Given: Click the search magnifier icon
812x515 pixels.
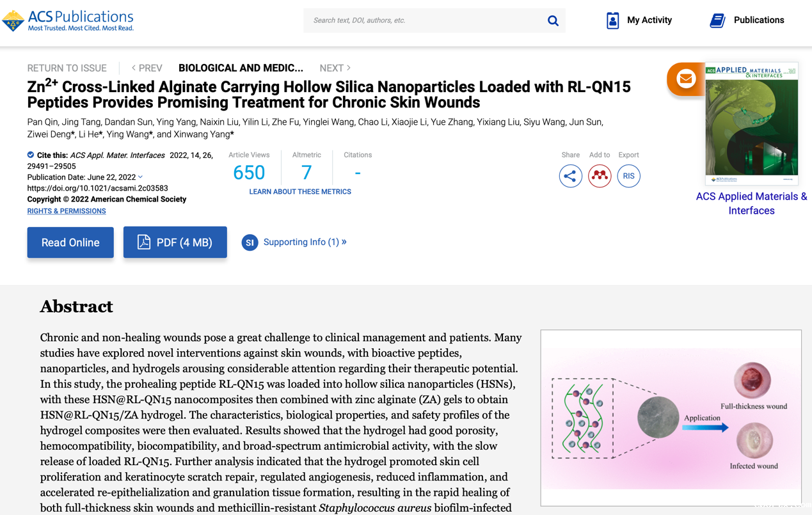Looking at the screenshot, I should click(553, 20).
